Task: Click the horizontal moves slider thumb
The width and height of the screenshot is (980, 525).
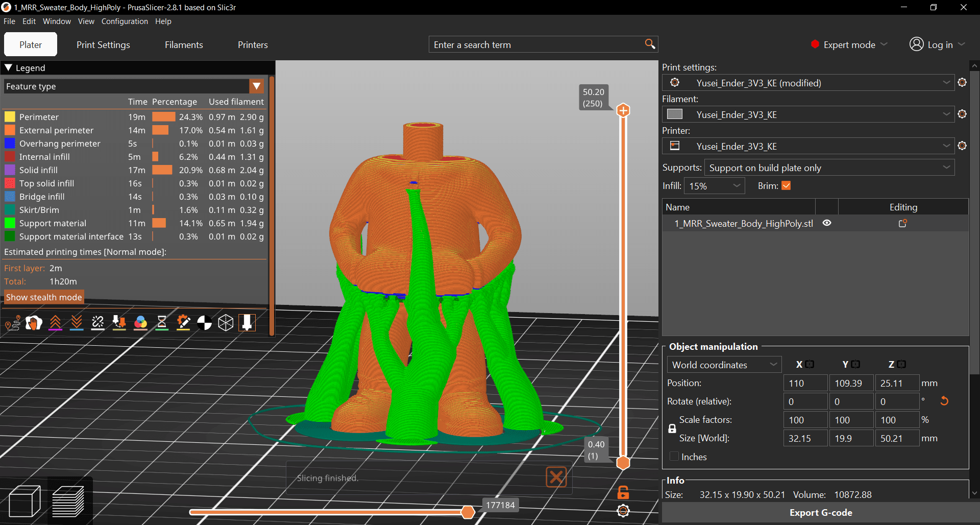Action: (x=468, y=512)
